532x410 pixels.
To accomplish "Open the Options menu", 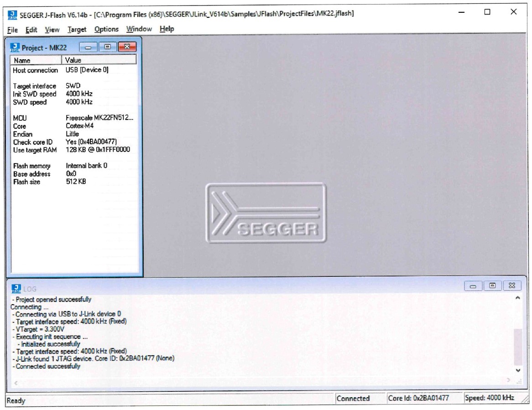I will (106, 29).
